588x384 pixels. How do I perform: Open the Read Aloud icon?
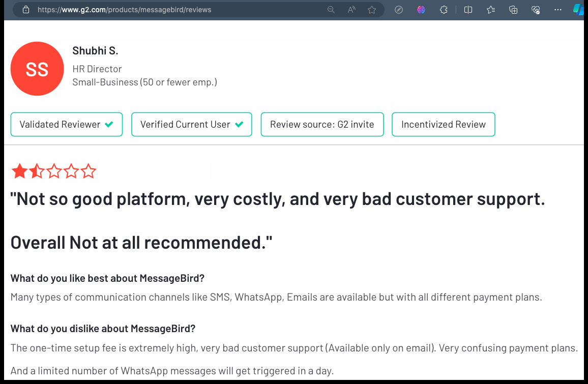tap(351, 10)
